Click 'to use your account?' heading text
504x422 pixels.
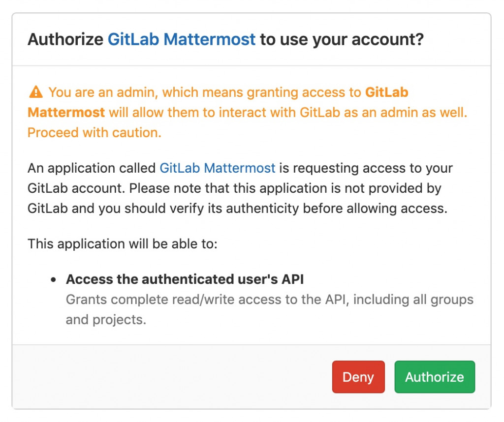[342, 39]
